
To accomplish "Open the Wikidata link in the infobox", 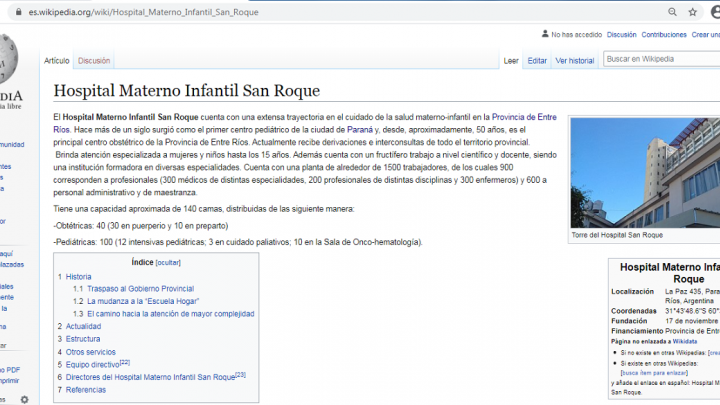I will click(x=685, y=342).
